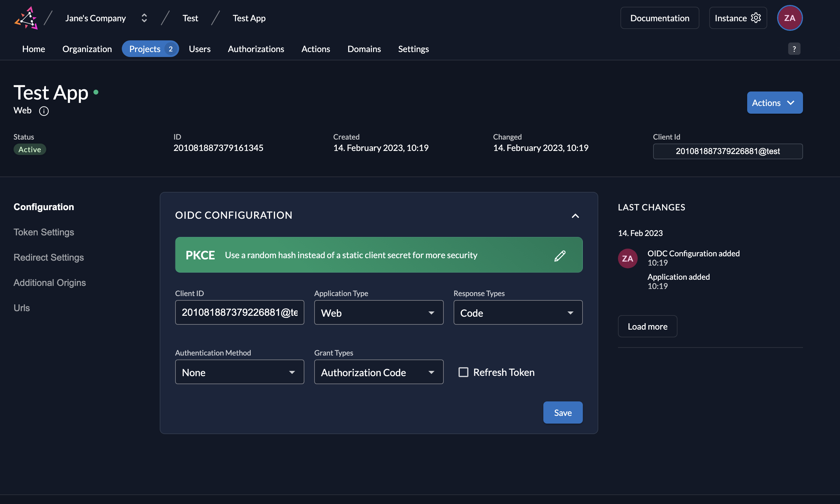Toggle the green status dot beside Test App

click(x=96, y=92)
